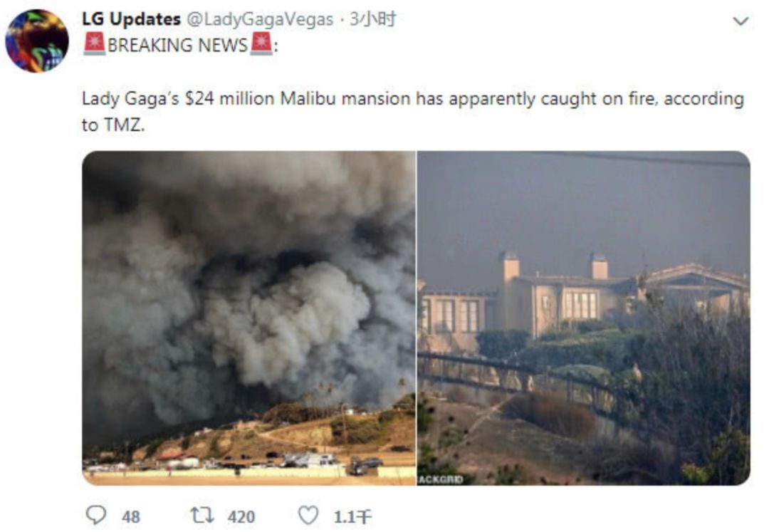This screenshot has width=769, height=532.
Task: Click the ACKGRID watermark in the photo
Action: (x=441, y=479)
